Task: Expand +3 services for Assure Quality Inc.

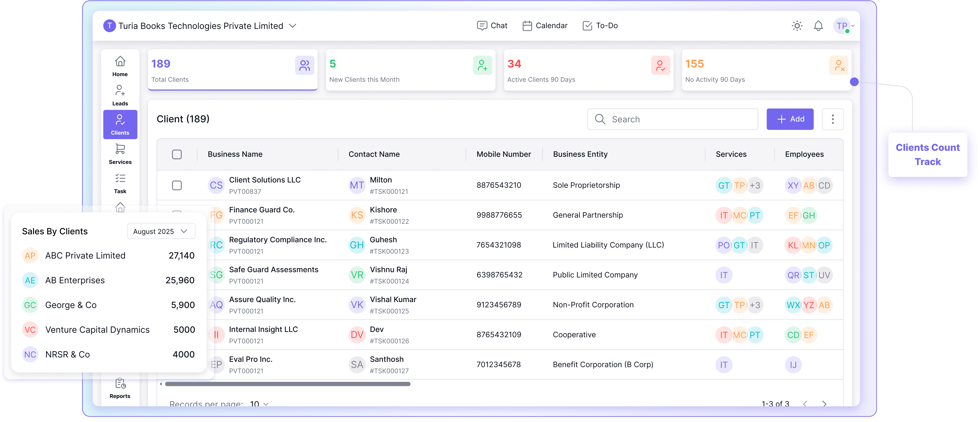Action: [x=755, y=305]
